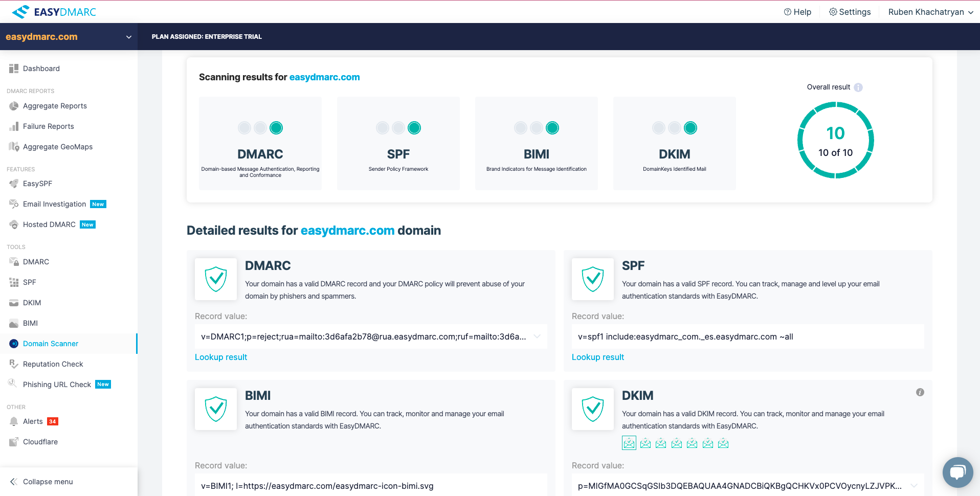Open the Phishing URL Check tool
This screenshot has width=980, height=496.
[x=57, y=384]
